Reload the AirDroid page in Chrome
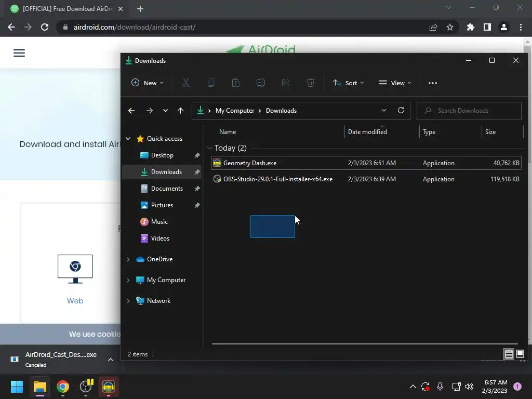 tap(45, 27)
